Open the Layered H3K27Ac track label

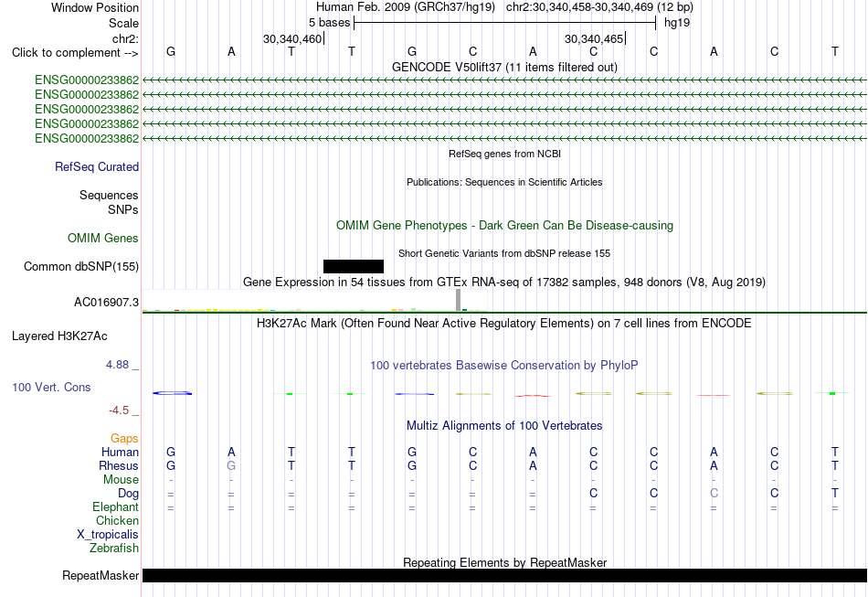coord(59,336)
